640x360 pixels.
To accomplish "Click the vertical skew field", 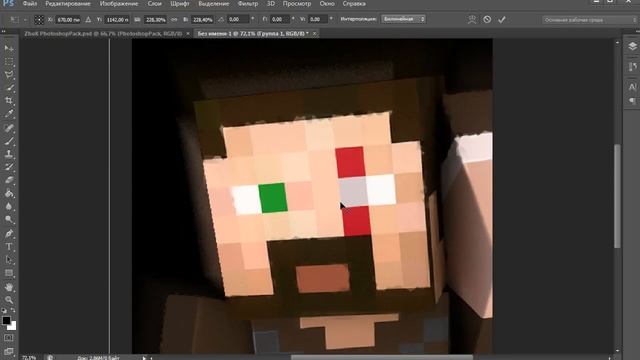I will tap(318, 20).
